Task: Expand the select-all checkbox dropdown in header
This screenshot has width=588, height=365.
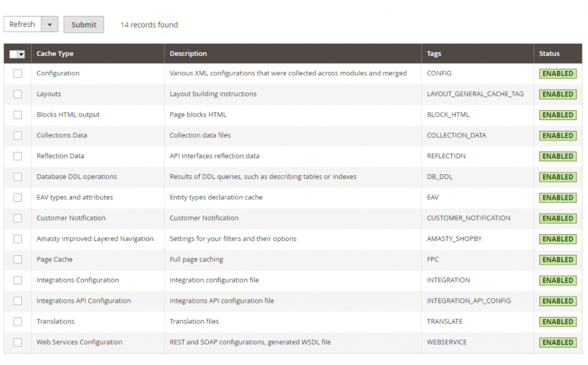Action: pyautogui.click(x=21, y=54)
